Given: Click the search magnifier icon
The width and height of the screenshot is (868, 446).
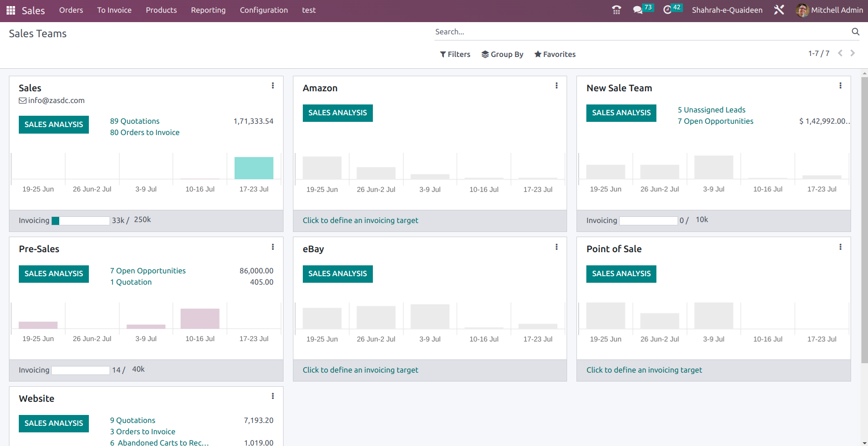Looking at the screenshot, I should (x=855, y=32).
